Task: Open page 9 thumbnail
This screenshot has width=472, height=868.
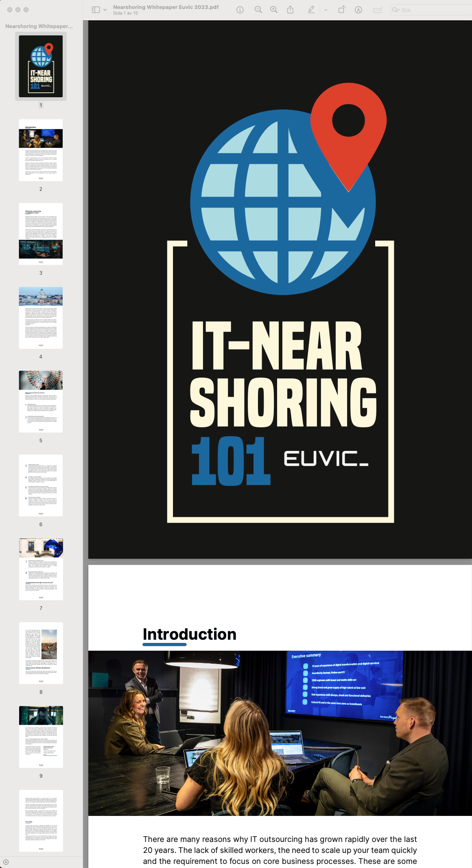Action: (x=41, y=737)
